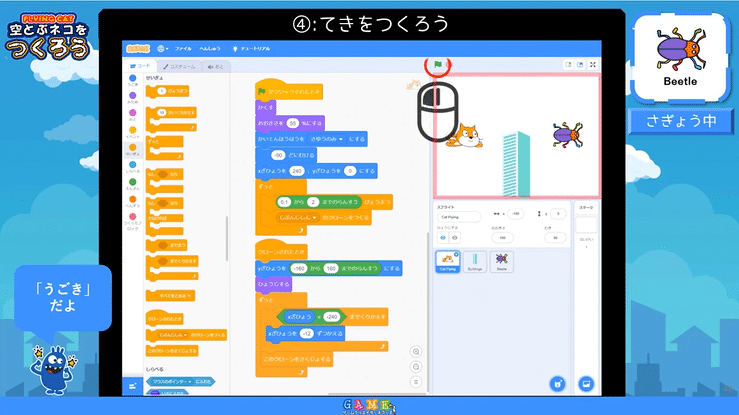Click the green flag to run

pos(438,65)
